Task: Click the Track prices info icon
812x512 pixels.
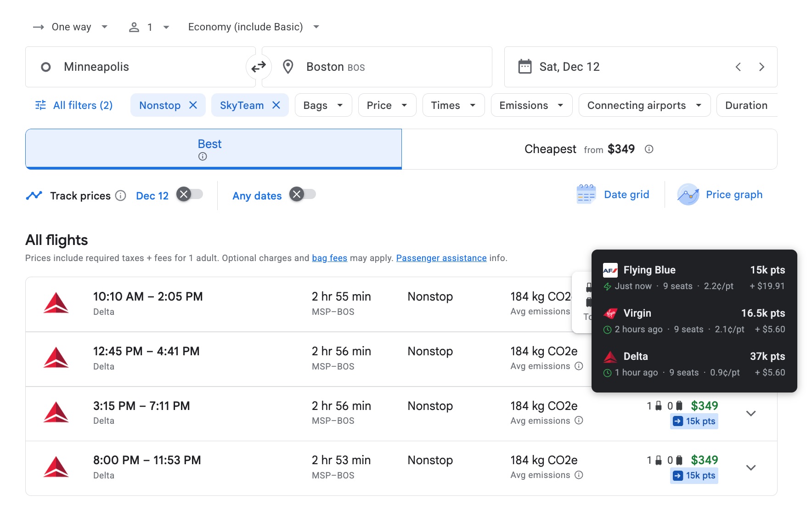Action: (x=120, y=196)
